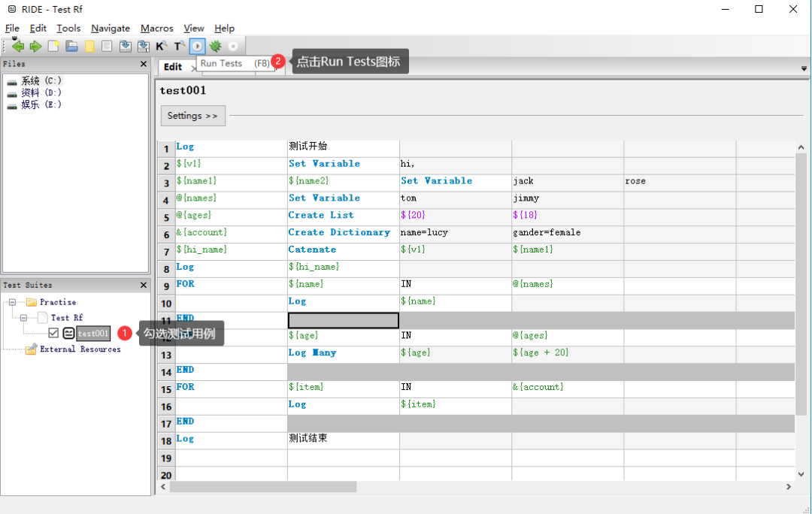812x514 pixels.
Task: Select the selected empty cell in row 11
Action: 344,320
